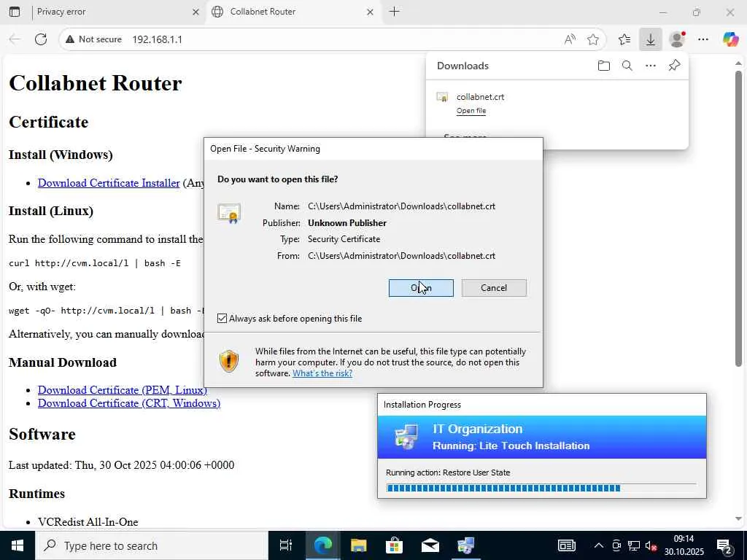Cancel the Open File security warning

pyautogui.click(x=494, y=288)
